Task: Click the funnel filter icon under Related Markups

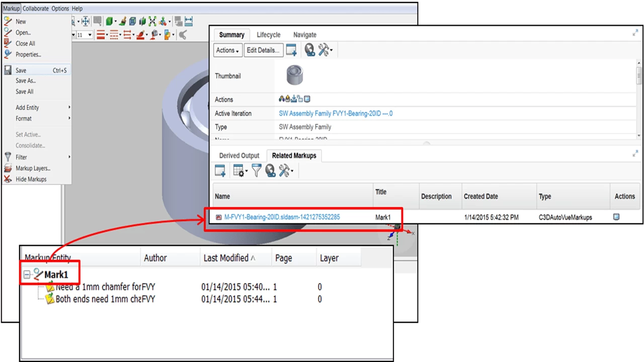Action: pyautogui.click(x=257, y=171)
